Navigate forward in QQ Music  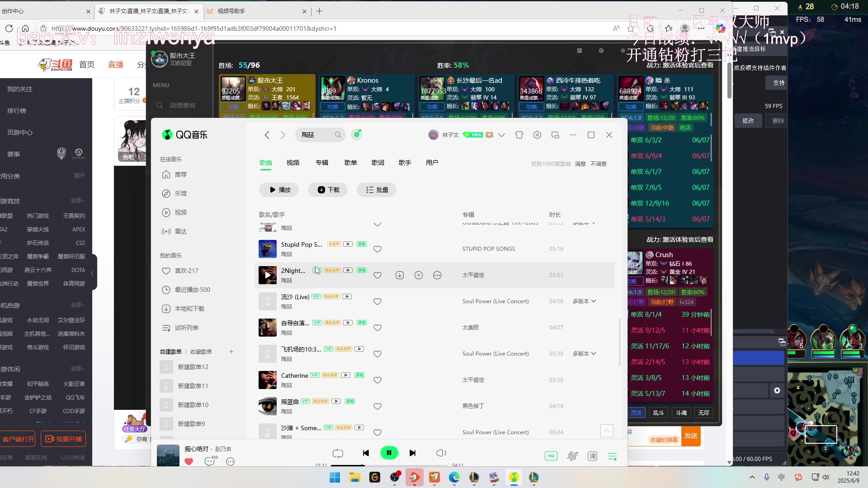(x=283, y=135)
